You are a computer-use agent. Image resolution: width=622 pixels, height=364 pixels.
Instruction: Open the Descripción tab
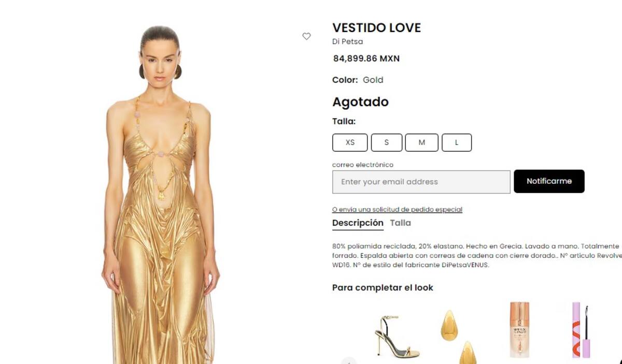click(358, 223)
